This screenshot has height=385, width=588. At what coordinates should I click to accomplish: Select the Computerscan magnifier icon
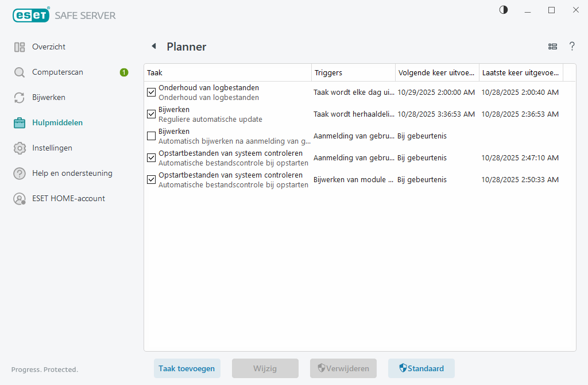click(18, 72)
